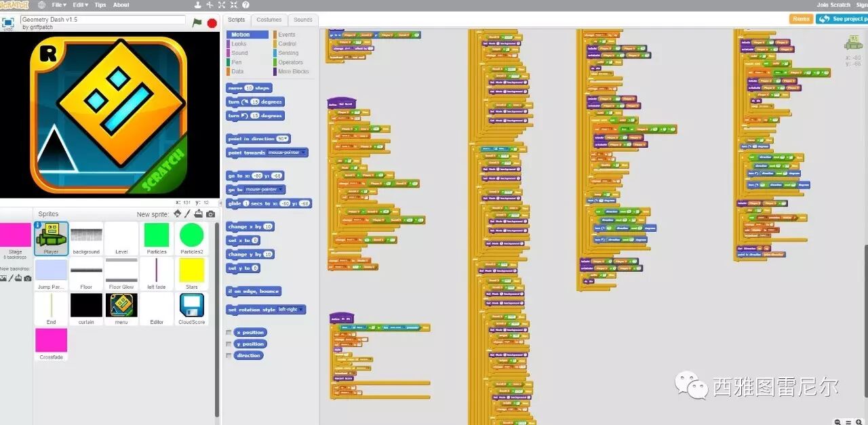868x425 pixels.
Task: Paint a new backdrop
Action: coord(12,278)
